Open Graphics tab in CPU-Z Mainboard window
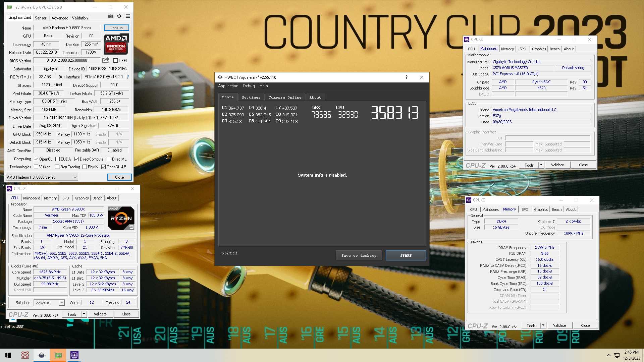Viewport: 644px width, 362px height. click(x=539, y=49)
